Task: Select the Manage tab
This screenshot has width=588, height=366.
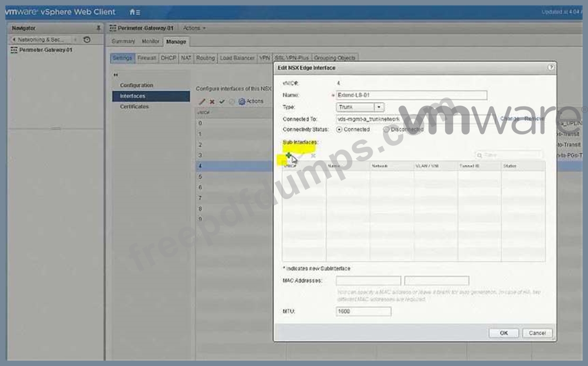Action: coord(176,42)
